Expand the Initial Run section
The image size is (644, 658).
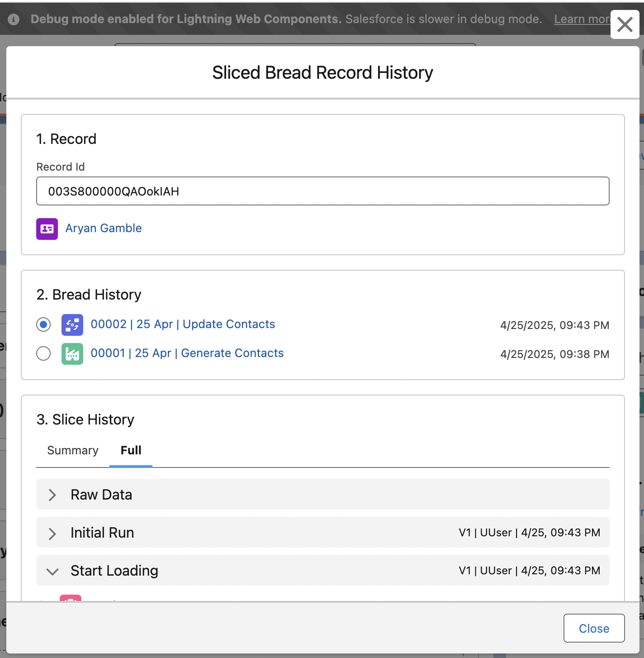coord(52,533)
